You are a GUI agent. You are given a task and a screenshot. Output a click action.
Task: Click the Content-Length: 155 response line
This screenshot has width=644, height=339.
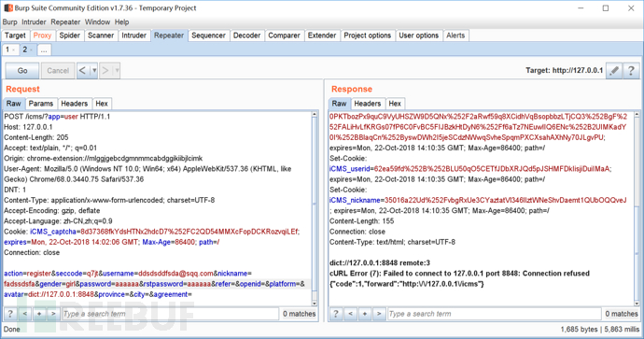click(361, 221)
